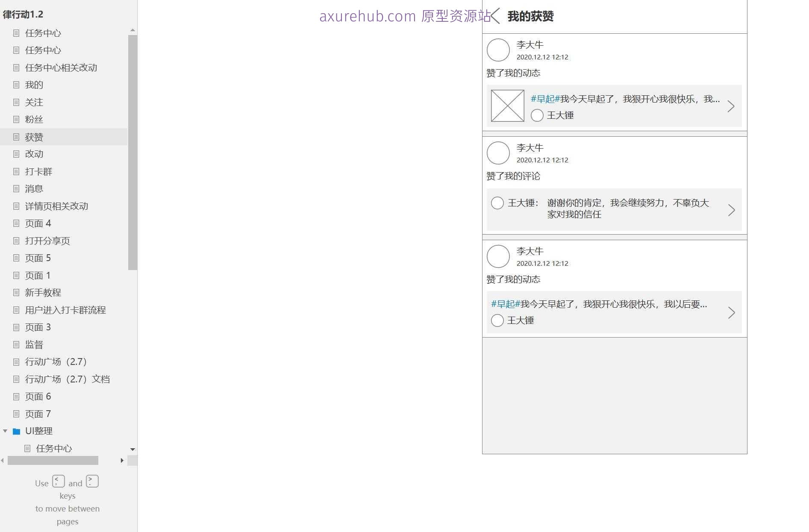The width and height of the screenshot is (809, 532).
Task: Open the 行动广场（2.7）page
Action: (x=56, y=362)
